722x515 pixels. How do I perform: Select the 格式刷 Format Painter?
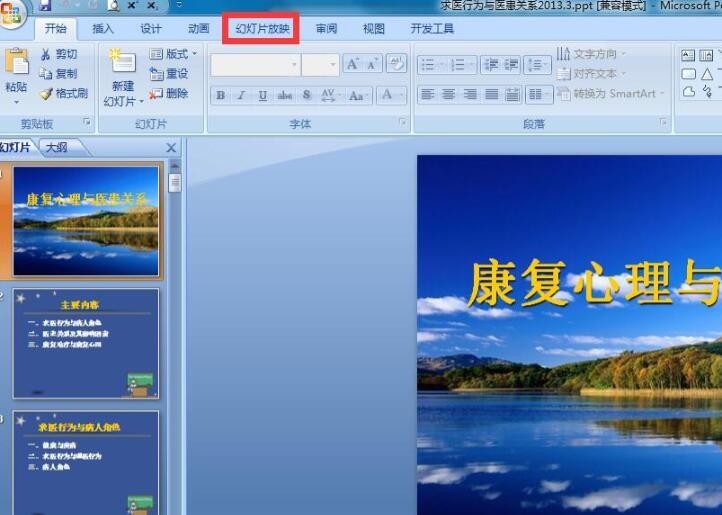click(64, 94)
